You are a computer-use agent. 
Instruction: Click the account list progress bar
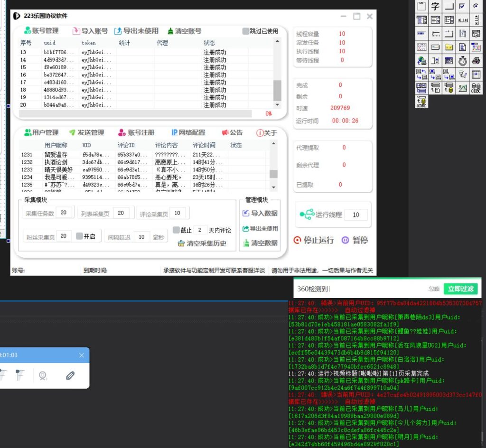(x=141, y=114)
